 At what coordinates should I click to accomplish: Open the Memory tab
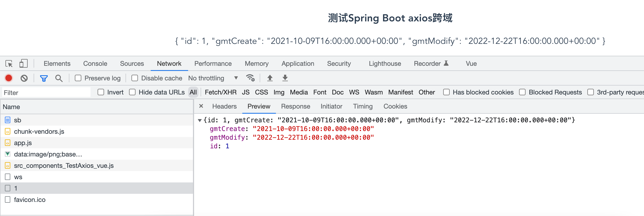tap(257, 64)
